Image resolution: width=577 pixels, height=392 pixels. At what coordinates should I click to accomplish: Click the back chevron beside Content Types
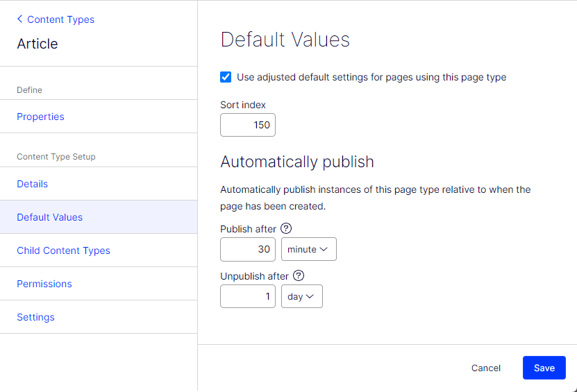pyautogui.click(x=20, y=19)
